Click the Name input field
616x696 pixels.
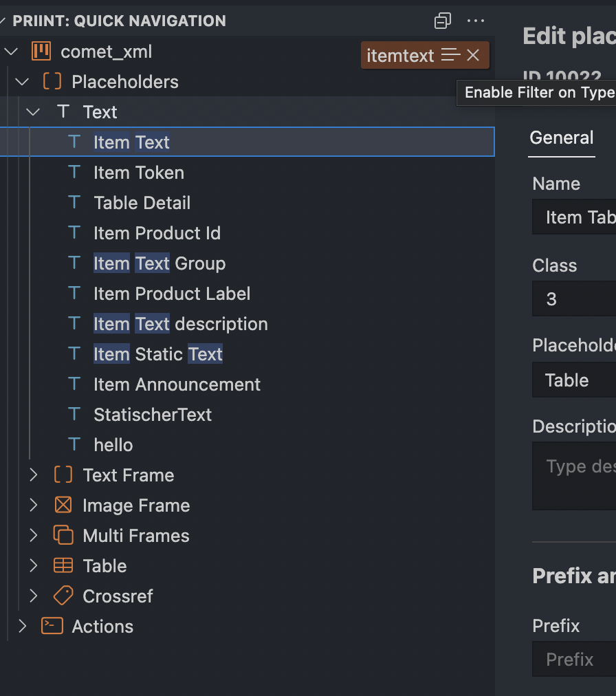tap(574, 217)
